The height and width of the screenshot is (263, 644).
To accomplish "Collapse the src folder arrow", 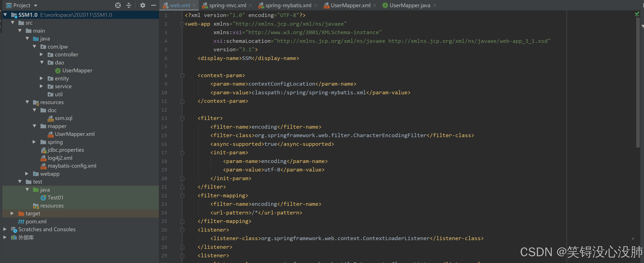I will pyautogui.click(x=13, y=23).
